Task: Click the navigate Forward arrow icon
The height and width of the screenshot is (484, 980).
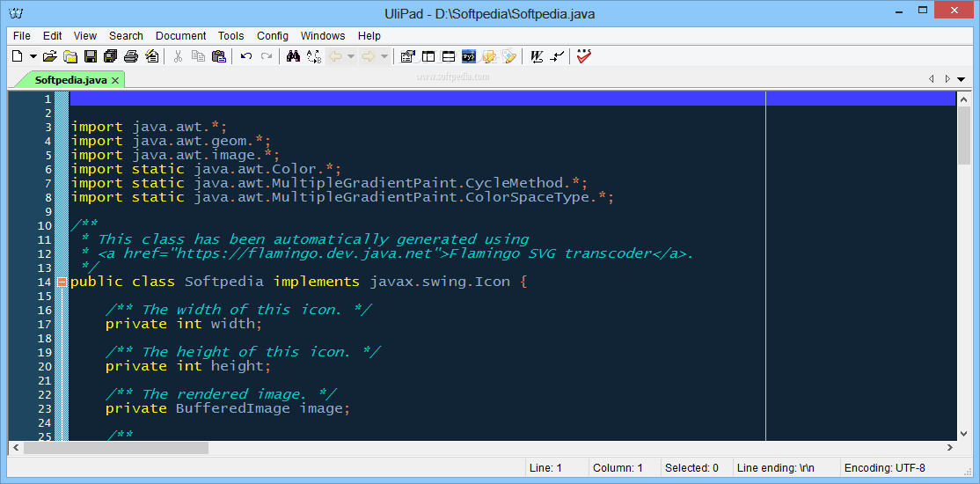Action: [x=368, y=56]
